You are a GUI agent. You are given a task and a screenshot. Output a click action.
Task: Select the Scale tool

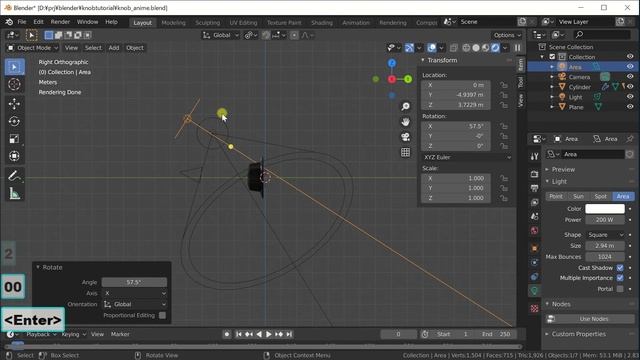[14, 139]
